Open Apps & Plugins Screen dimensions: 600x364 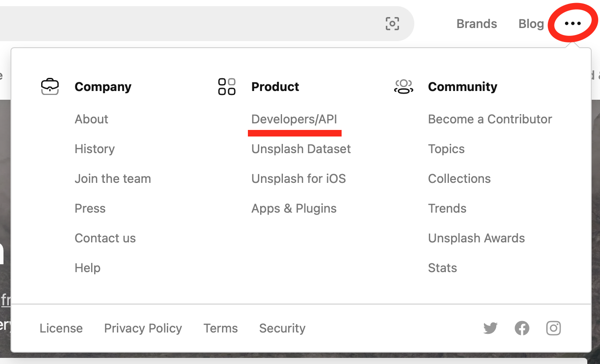294,208
